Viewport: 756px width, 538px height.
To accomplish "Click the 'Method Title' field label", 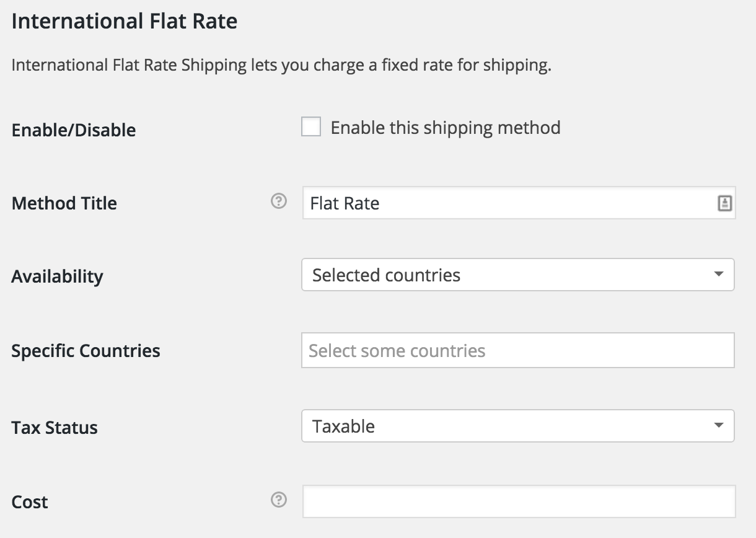I will pos(64,203).
